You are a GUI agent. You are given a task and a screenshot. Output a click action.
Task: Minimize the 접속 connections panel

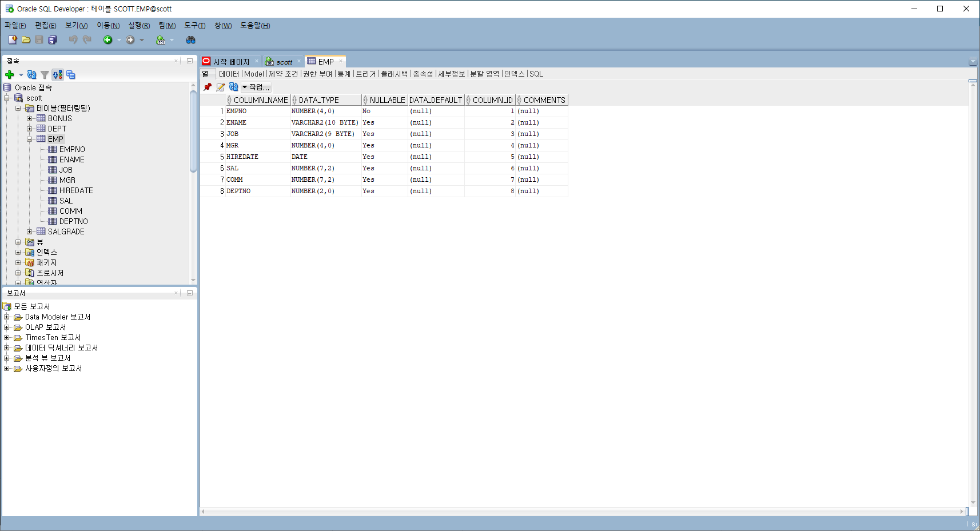tap(190, 61)
